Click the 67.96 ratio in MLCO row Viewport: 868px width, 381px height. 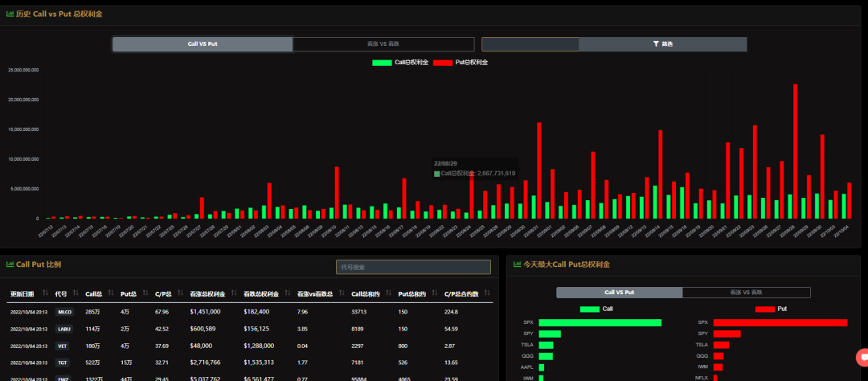[162, 312]
